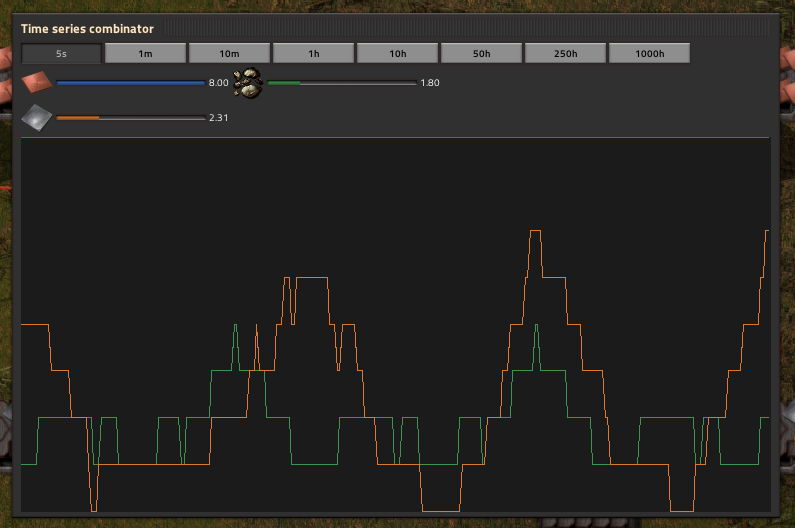This screenshot has height=528, width=795.
Task: Click the iron plate signal icon
Action: 36,118
